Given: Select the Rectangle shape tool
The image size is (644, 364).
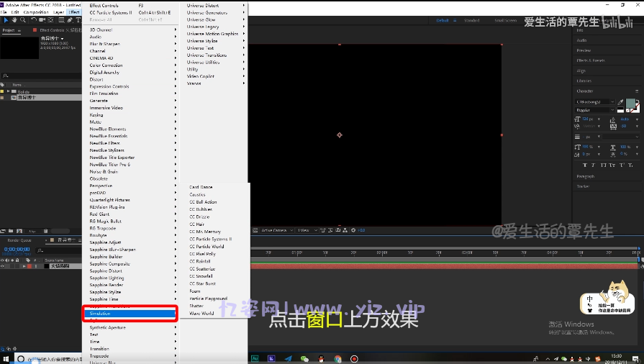Looking at the screenshot, I should pos(61,19).
